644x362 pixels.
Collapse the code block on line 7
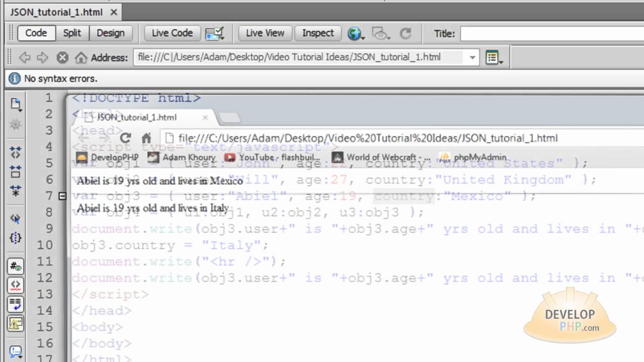pyautogui.click(x=62, y=196)
